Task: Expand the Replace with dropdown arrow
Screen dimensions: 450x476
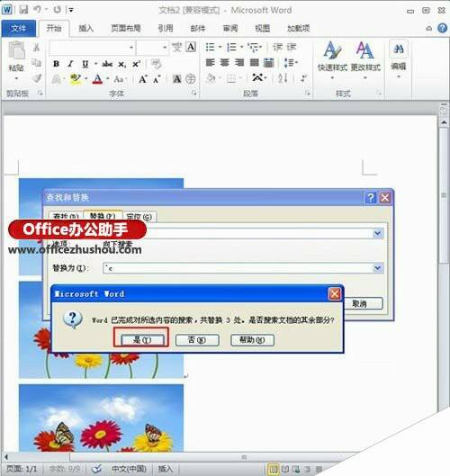Action: point(378,268)
